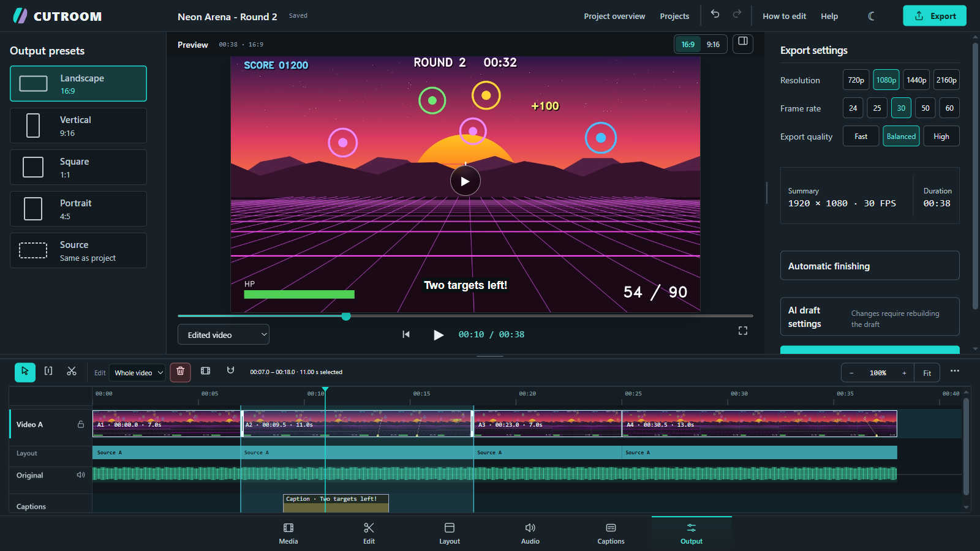Play video from the transport bar

[x=439, y=335]
